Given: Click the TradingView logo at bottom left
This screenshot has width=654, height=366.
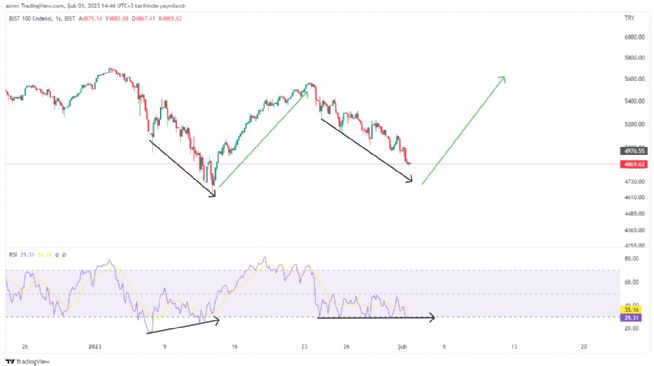Looking at the screenshot, I should 28,361.
